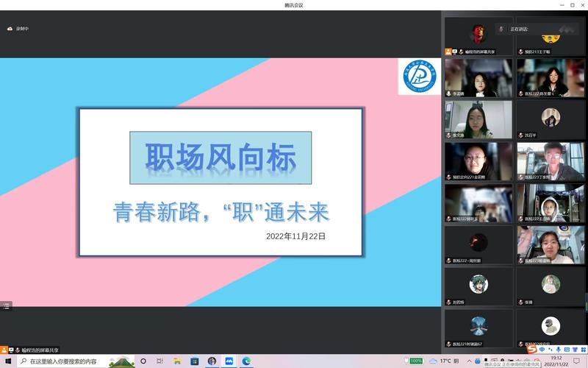Open the notification center icon

coord(576,361)
